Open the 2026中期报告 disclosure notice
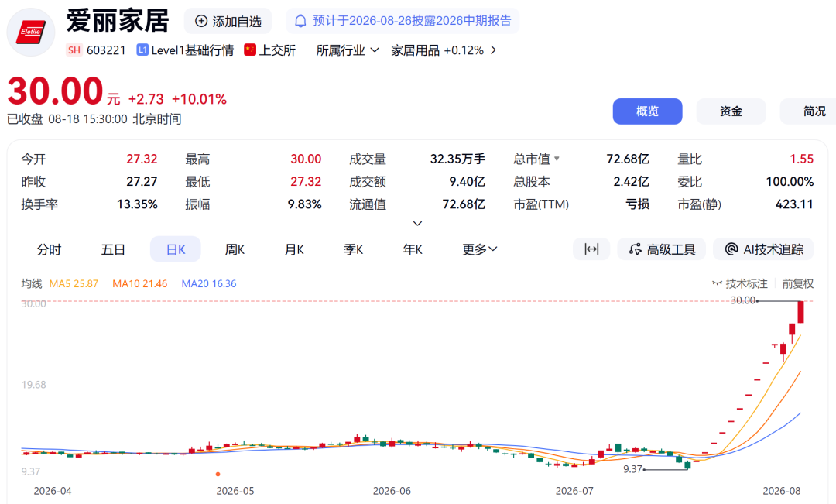Screen dimensions: 836x504 click(403, 21)
